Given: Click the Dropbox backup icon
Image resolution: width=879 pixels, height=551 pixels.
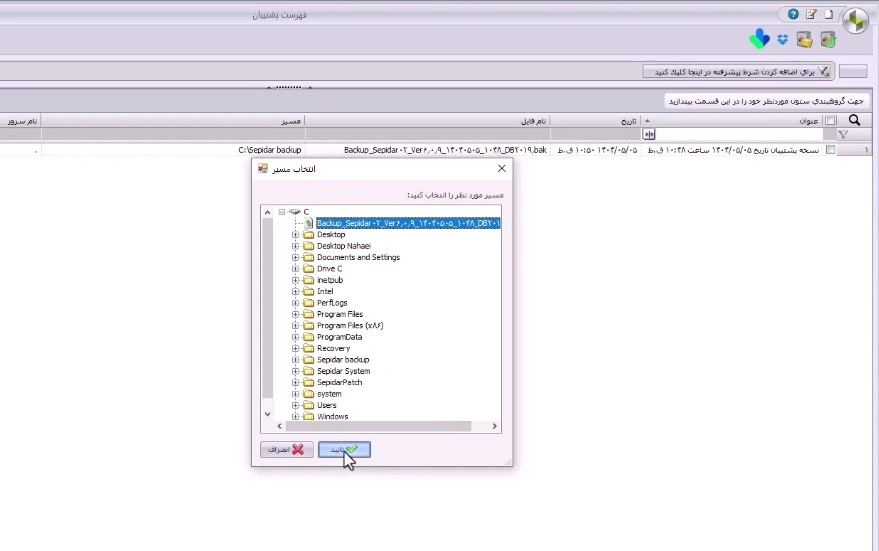Looking at the screenshot, I should (x=783, y=39).
